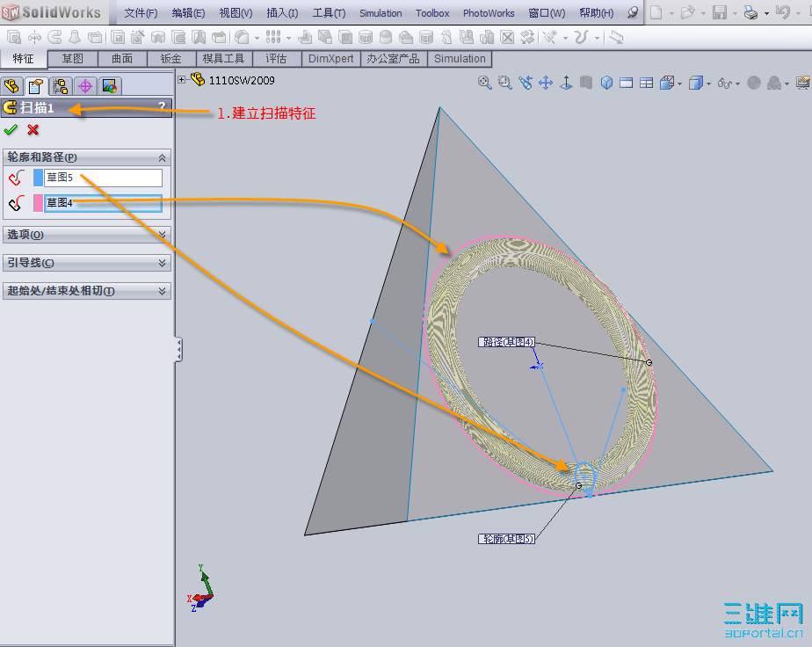This screenshot has width=812, height=647.
Task: Open the PropertyManager tab icon
Action: click(36, 86)
